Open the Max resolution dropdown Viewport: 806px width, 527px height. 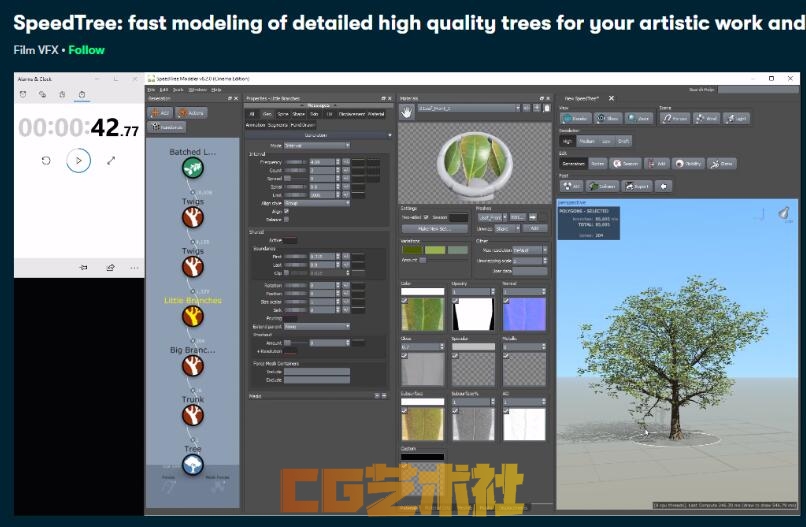tap(529, 250)
